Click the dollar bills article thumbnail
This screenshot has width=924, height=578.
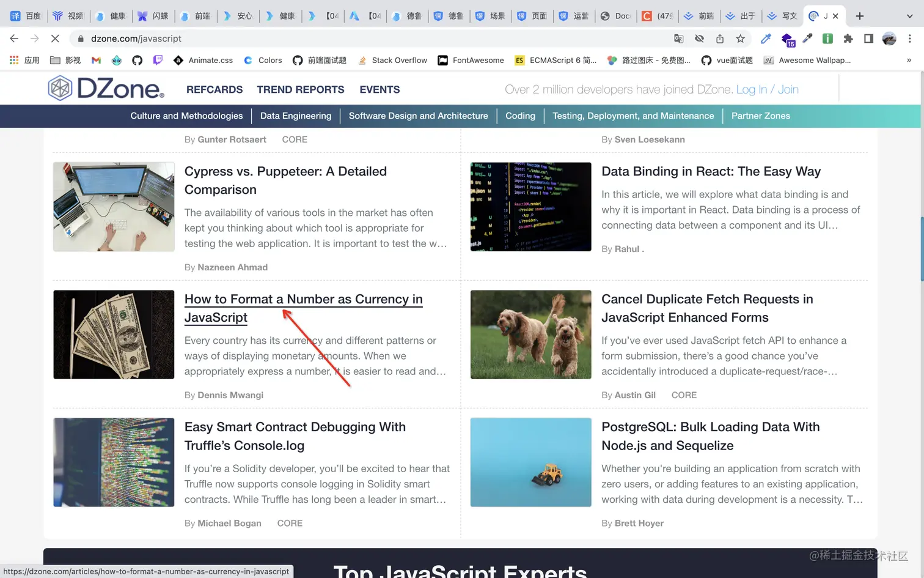click(x=114, y=335)
